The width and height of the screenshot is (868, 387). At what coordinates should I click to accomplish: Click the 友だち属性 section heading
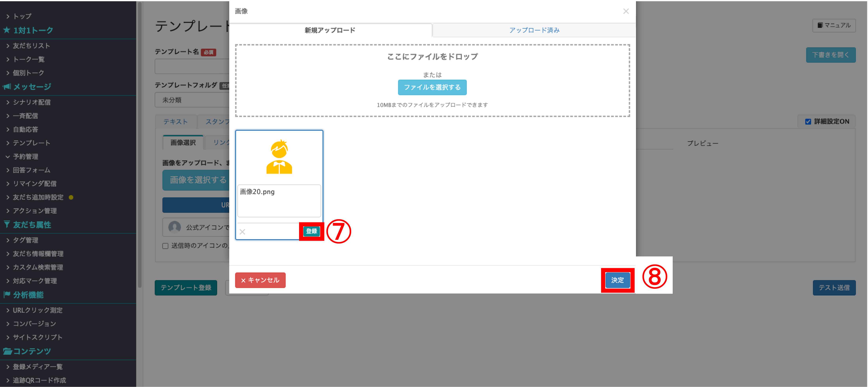tap(32, 225)
